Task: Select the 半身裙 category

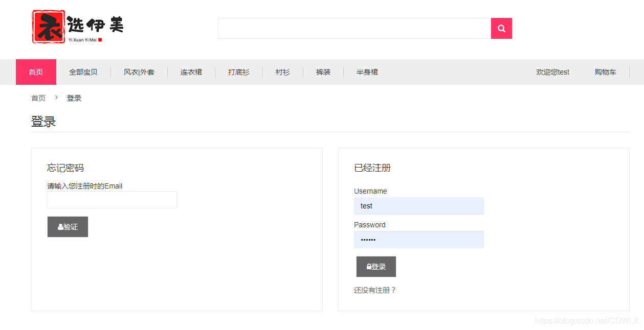Action: [367, 72]
